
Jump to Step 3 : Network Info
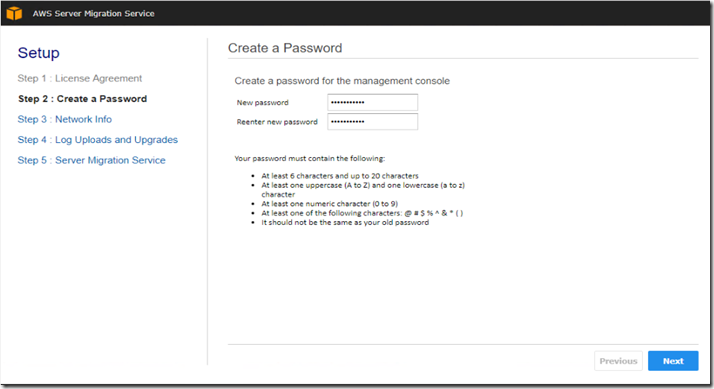pyautogui.click(x=65, y=119)
